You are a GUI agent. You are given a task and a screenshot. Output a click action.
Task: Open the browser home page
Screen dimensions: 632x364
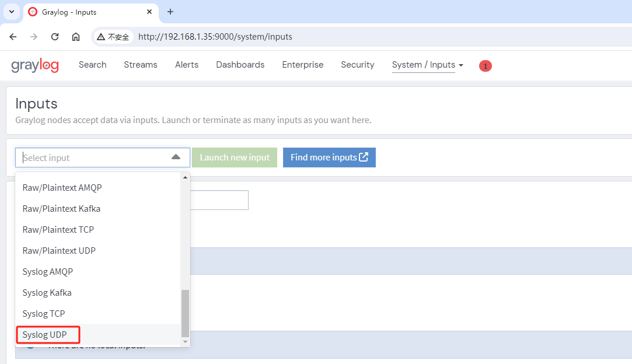(x=76, y=37)
